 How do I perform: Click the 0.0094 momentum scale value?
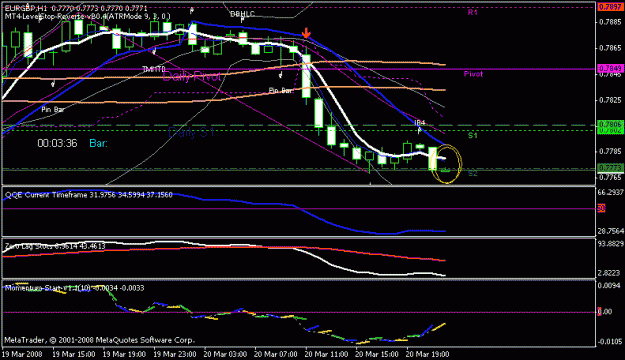[609, 285]
